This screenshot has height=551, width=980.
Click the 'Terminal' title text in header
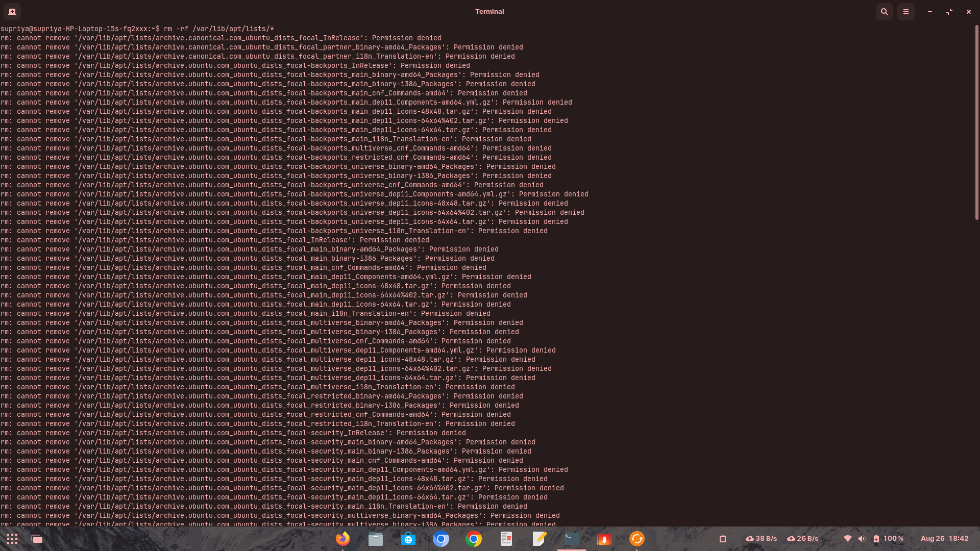[x=489, y=11]
